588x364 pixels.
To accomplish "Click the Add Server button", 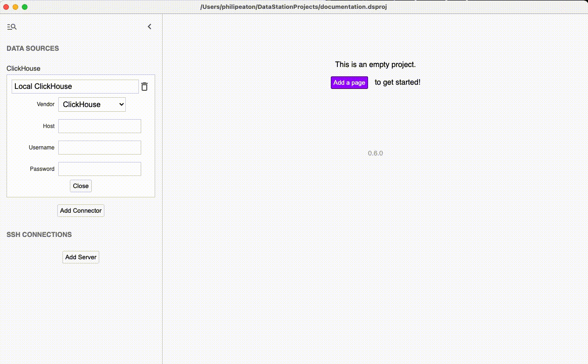I will tap(81, 257).
